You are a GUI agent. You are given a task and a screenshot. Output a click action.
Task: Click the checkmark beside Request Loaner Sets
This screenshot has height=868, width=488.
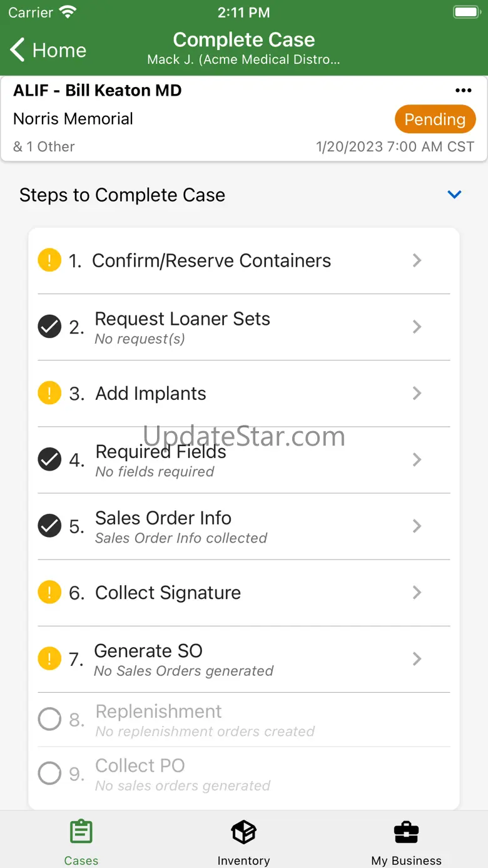tap(49, 327)
